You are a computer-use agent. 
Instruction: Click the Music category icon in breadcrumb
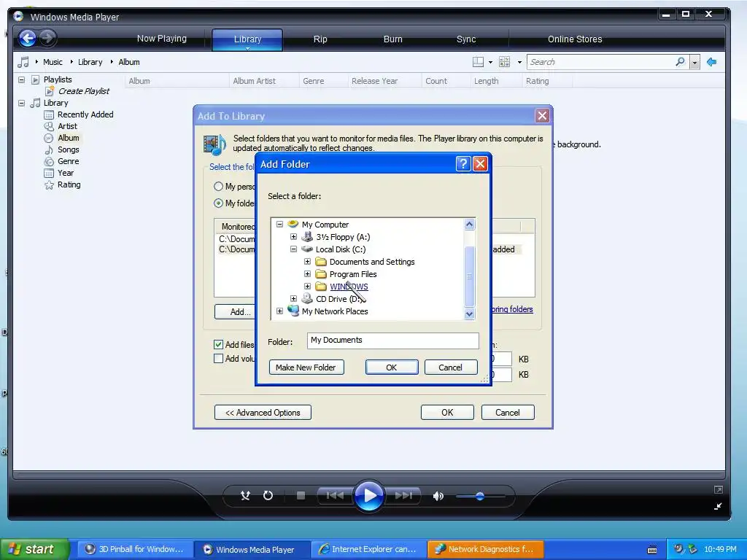coord(23,62)
